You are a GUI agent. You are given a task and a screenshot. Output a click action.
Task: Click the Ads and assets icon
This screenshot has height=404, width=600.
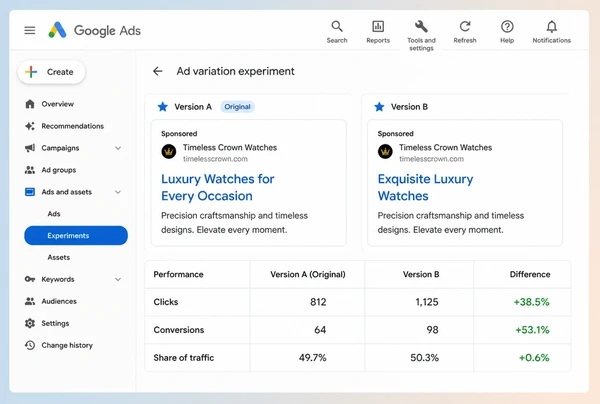click(x=30, y=192)
